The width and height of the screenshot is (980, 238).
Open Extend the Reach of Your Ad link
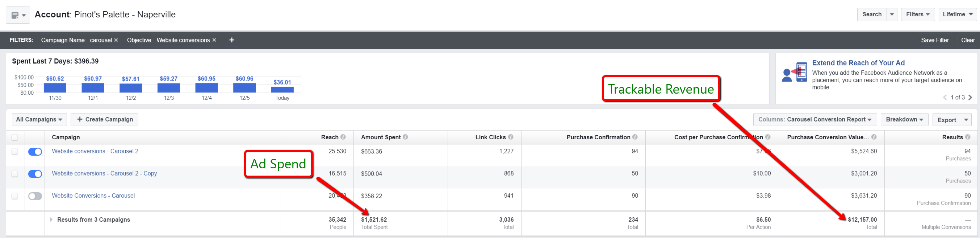(858, 63)
